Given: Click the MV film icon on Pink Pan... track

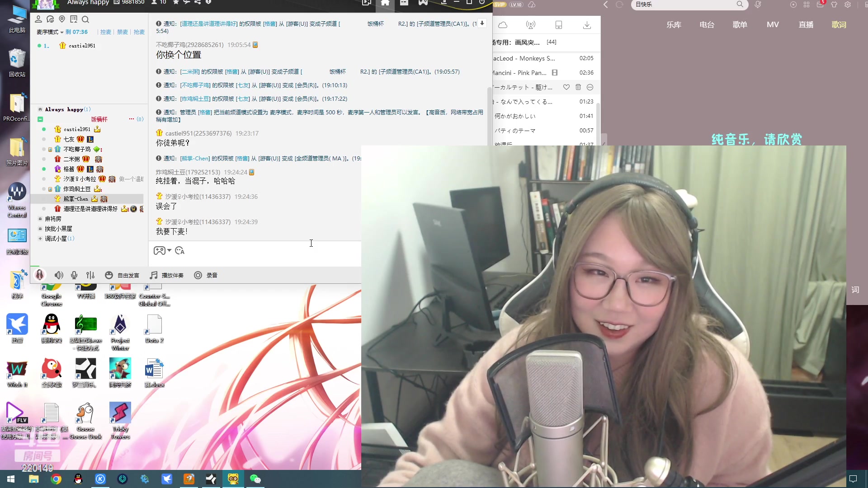Looking at the screenshot, I should [555, 73].
